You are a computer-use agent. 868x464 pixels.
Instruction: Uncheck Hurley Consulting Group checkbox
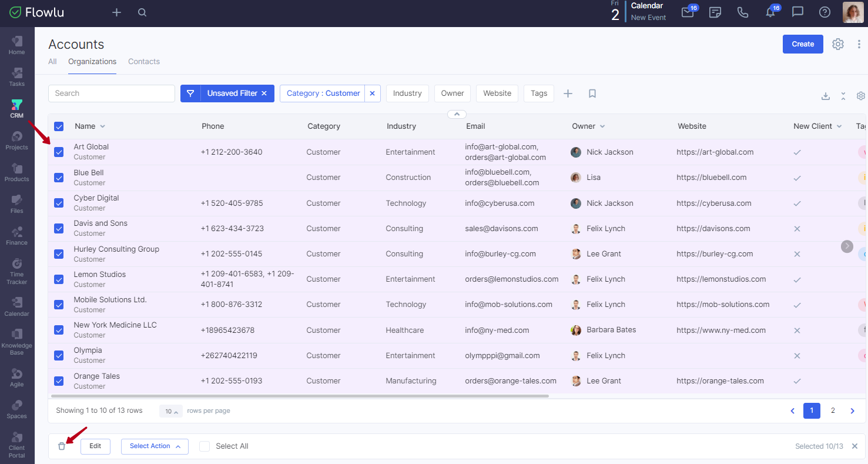tap(59, 254)
